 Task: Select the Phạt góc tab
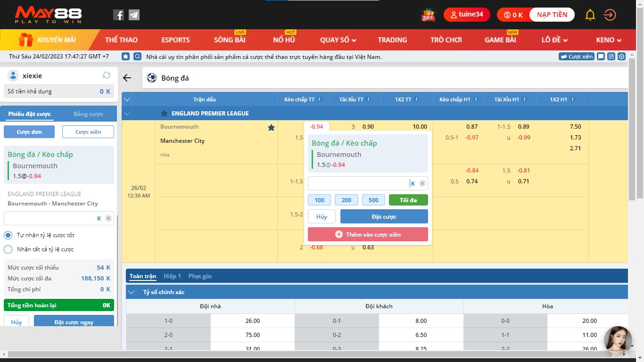tap(200, 276)
